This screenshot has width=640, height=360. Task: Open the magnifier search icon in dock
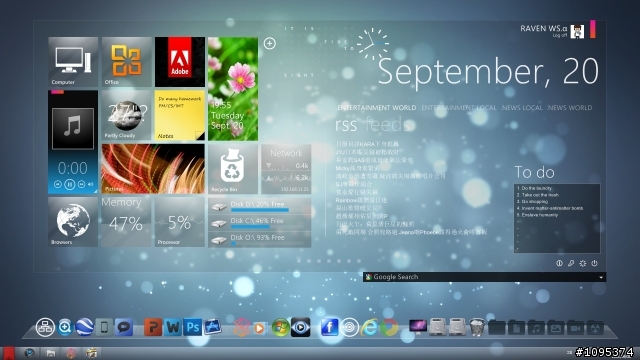pos(65,327)
